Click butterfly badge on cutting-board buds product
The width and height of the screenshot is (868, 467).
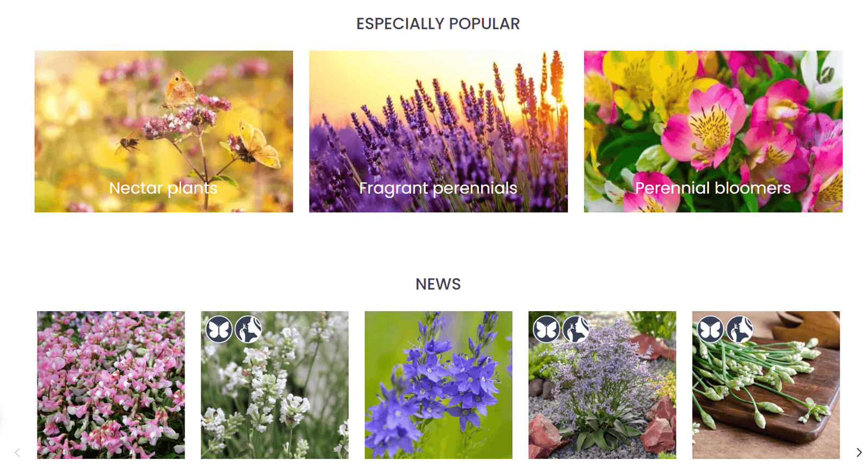point(711,329)
